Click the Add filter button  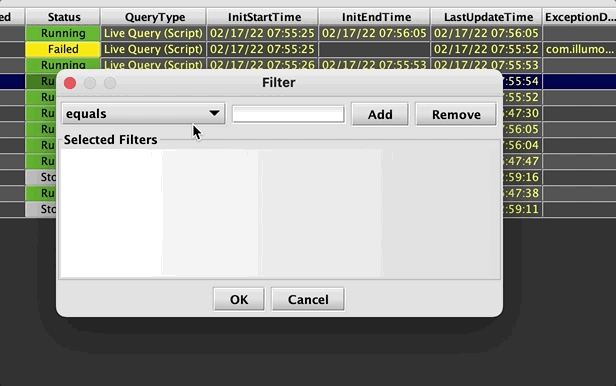pyautogui.click(x=380, y=114)
